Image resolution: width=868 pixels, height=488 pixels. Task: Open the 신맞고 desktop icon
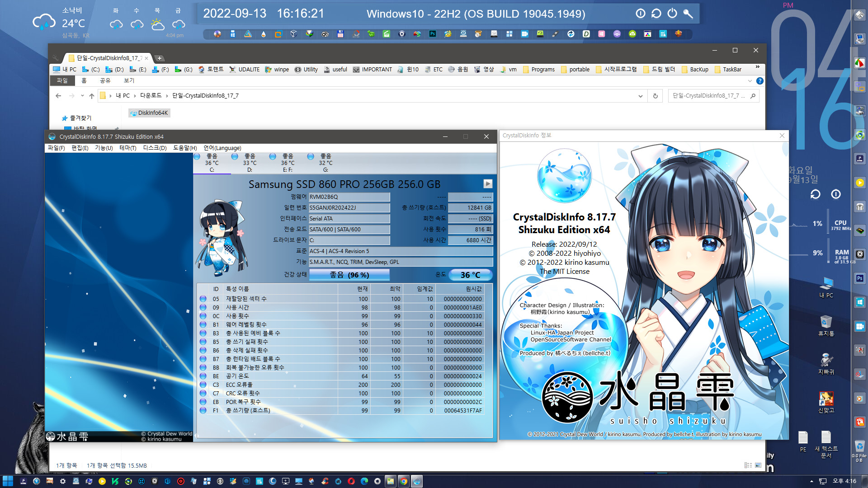826,402
